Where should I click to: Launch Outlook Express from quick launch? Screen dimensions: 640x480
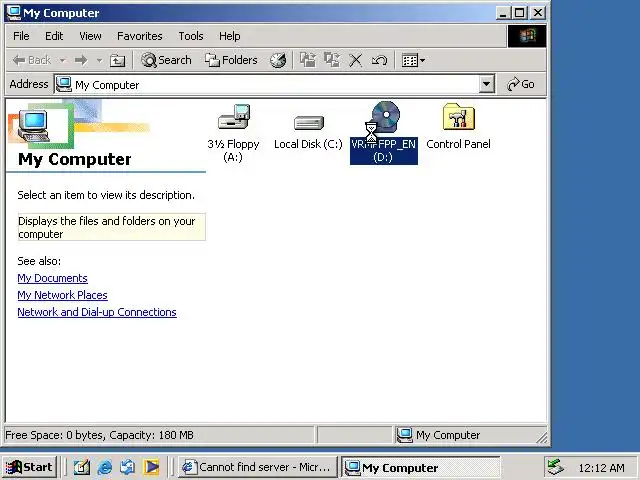(x=128, y=467)
